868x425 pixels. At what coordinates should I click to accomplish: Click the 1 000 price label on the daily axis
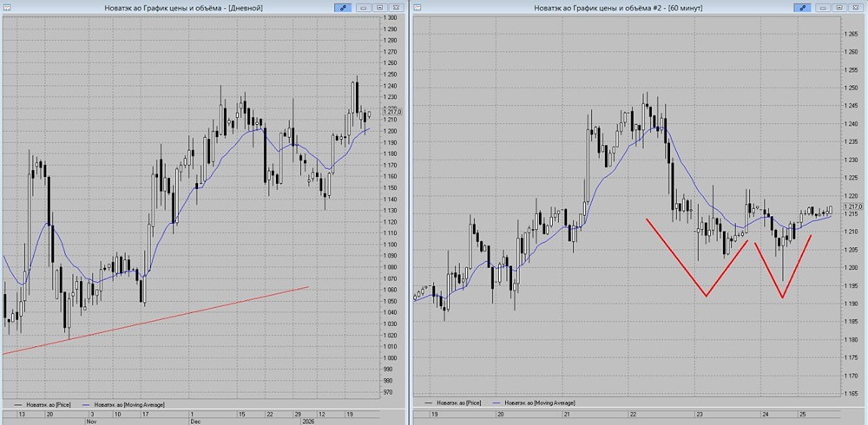tap(391, 358)
